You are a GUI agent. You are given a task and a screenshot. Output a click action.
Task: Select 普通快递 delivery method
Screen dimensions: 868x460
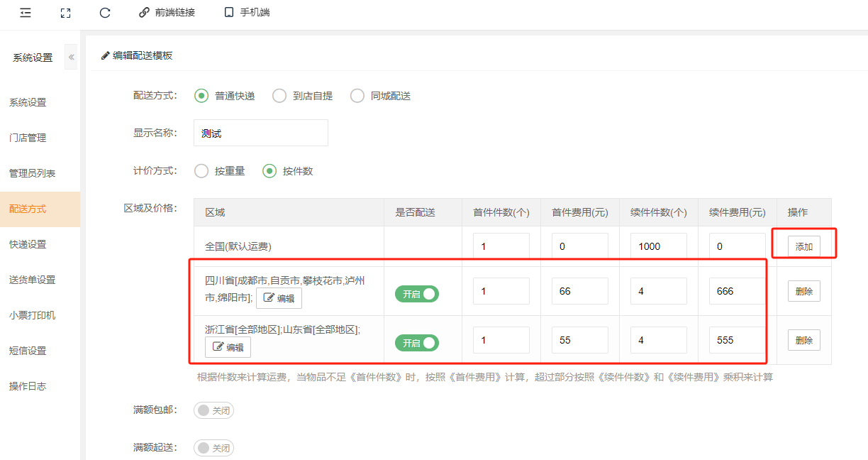point(202,96)
